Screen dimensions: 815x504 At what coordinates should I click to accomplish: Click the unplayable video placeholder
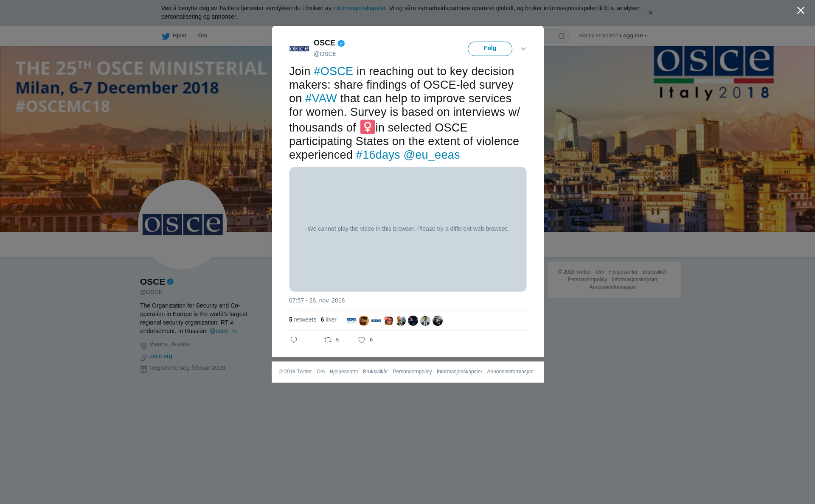[408, 229]
